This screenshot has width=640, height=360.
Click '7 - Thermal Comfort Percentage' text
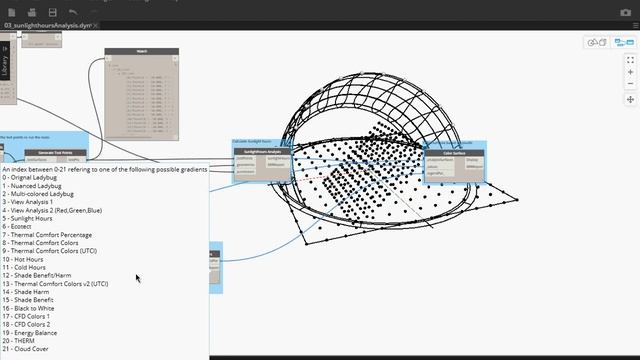(47, 235)
